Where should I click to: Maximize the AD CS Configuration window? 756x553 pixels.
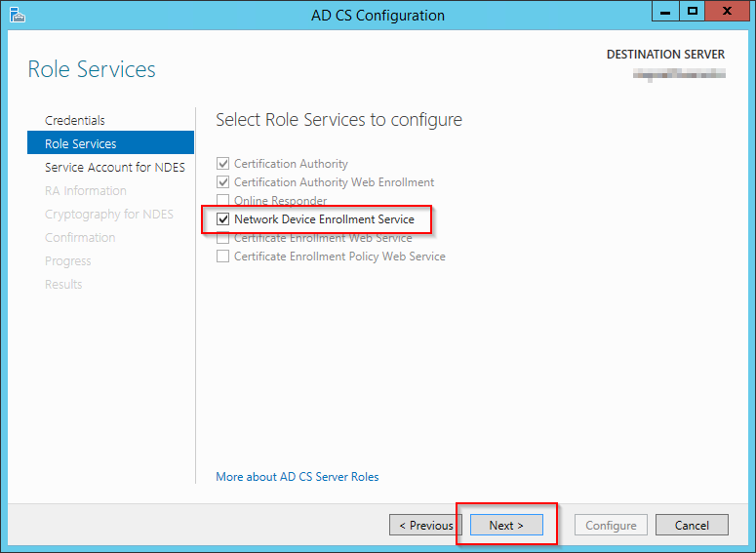pos(693,12)
